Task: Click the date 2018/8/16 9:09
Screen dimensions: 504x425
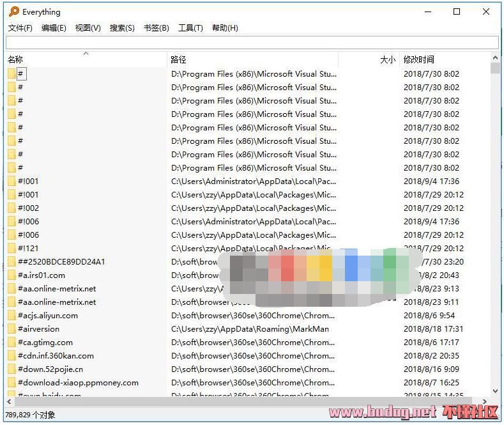Action: click(x=431, y=369)
